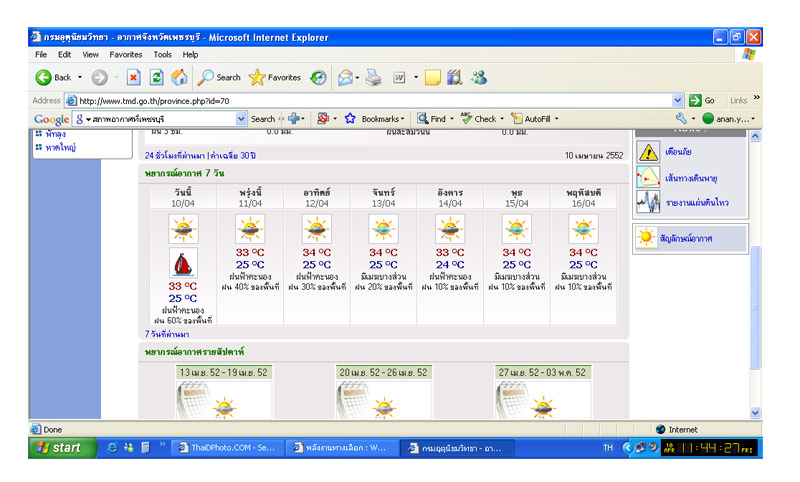Click the Home icon in toolbar
Viewport: 800px width, 482px height.
tap(179, 77)
